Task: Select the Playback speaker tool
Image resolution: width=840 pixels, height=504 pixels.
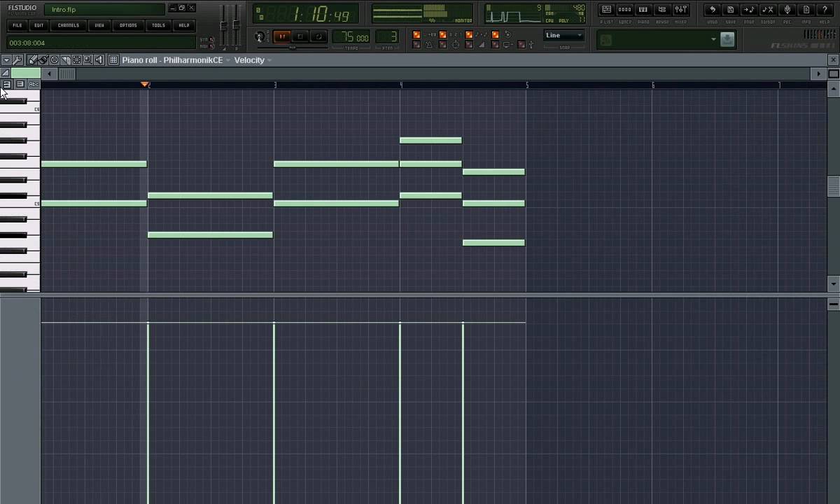Action: pos(99,60)
